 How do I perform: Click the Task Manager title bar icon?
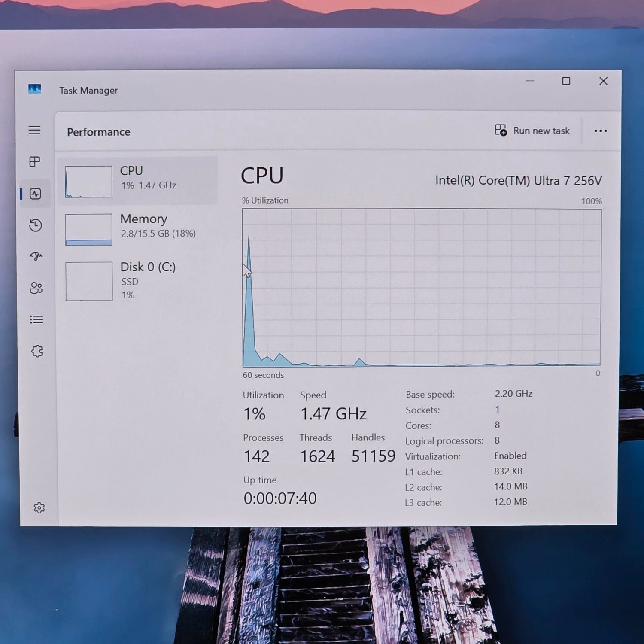point(35,89)
